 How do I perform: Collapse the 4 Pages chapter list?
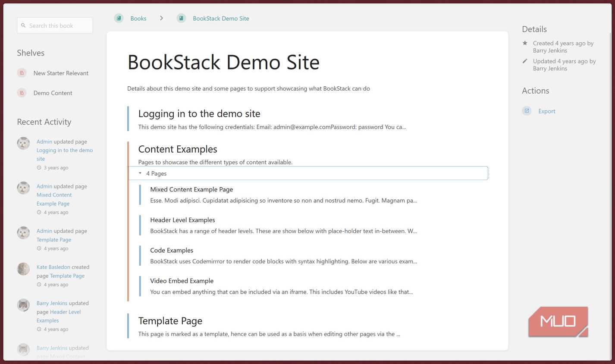[x=308, y=173]
